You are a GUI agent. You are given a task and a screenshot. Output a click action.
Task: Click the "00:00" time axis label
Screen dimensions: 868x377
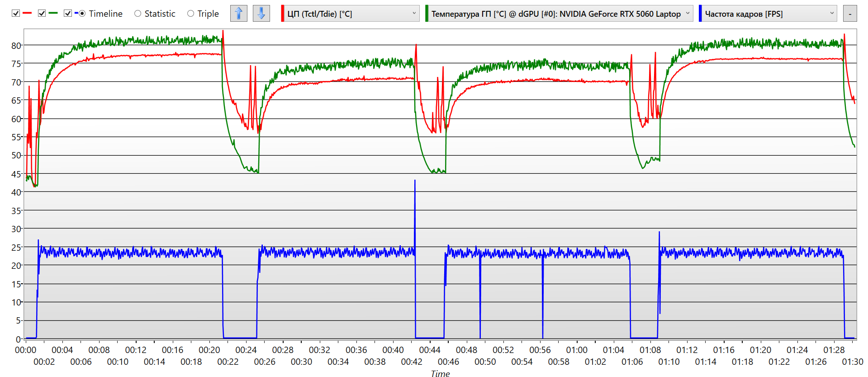pyautogui.click(x=26, y=350)
